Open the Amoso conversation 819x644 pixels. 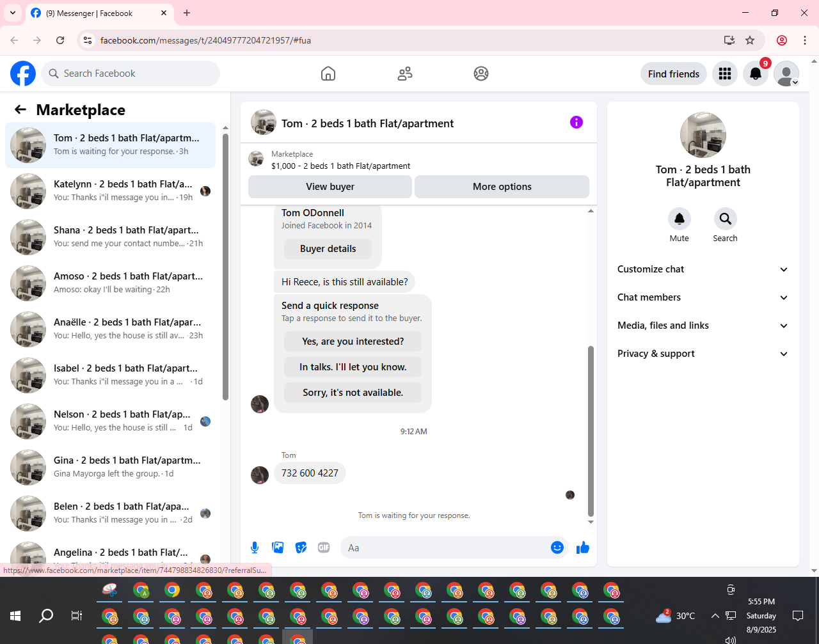111,283
